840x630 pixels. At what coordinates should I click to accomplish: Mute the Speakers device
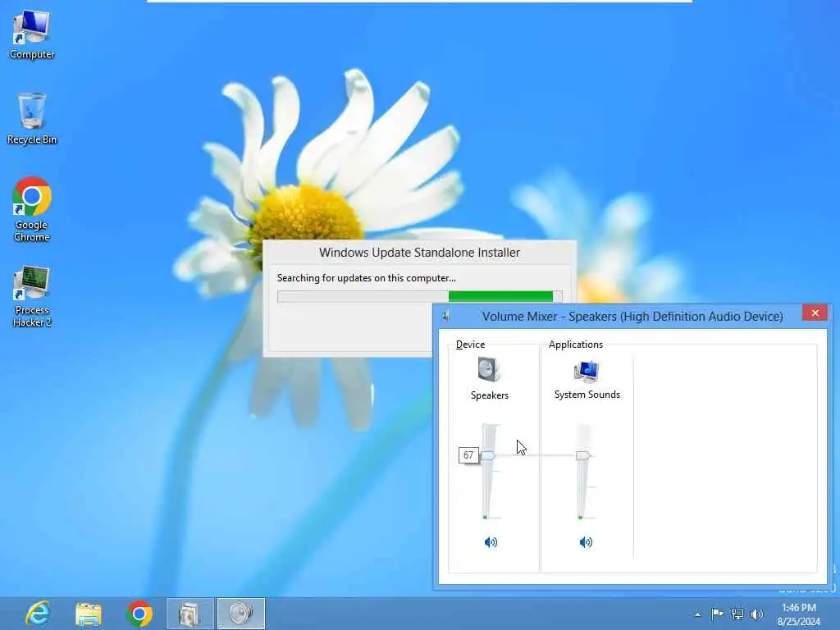click(x=491, y=542)
